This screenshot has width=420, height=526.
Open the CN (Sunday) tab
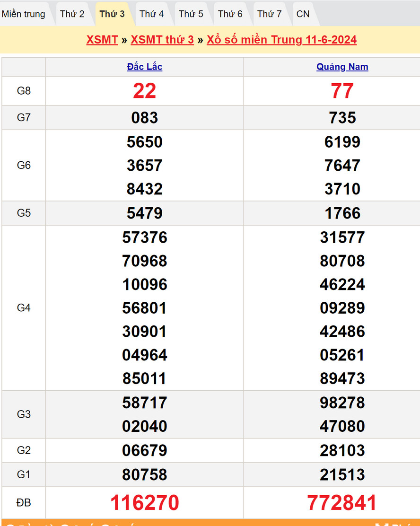pos(303,14)
